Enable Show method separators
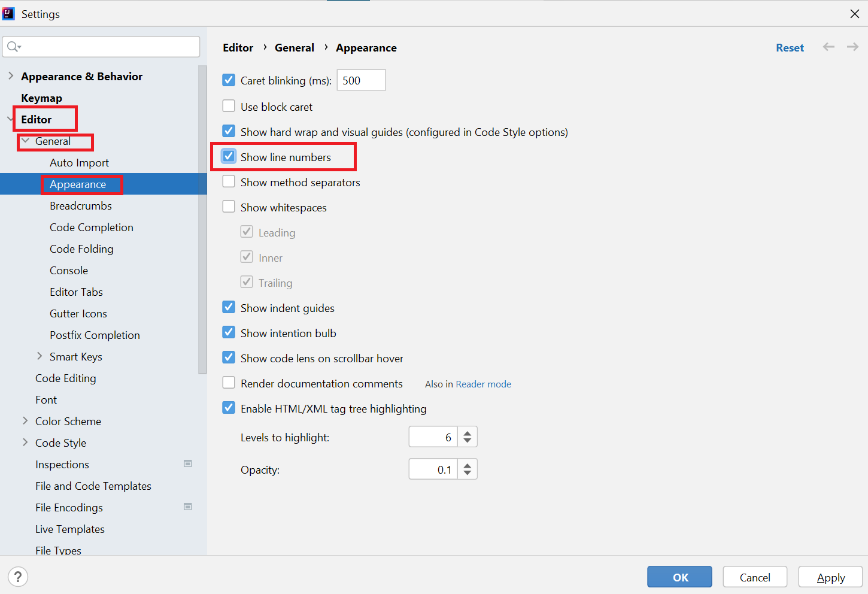The image size is (868, 594). [229, 181]
